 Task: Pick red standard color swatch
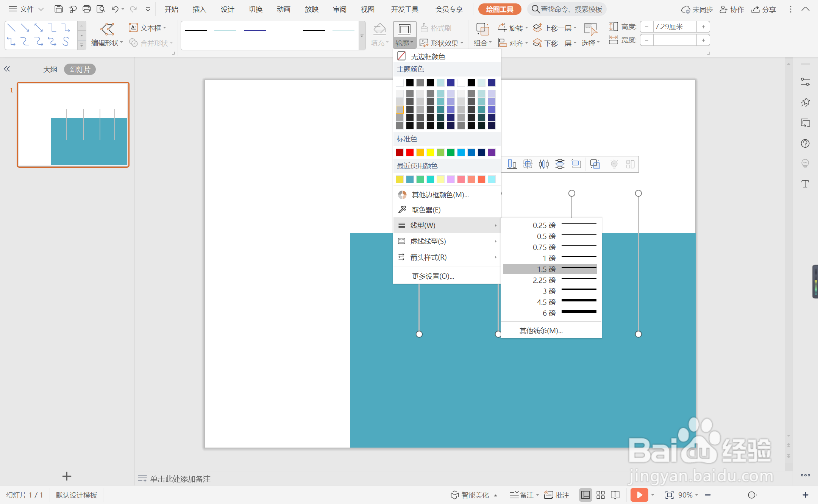410,152
